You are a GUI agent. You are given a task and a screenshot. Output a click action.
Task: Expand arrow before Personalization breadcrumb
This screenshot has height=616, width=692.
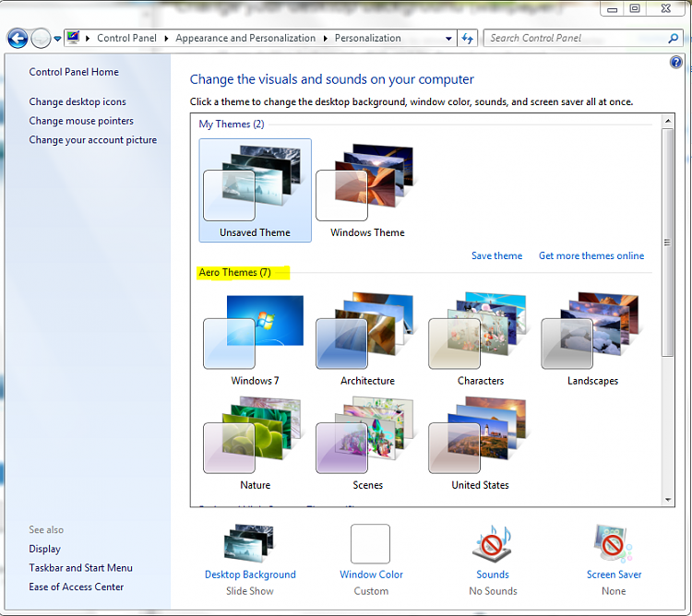(326, 39)
